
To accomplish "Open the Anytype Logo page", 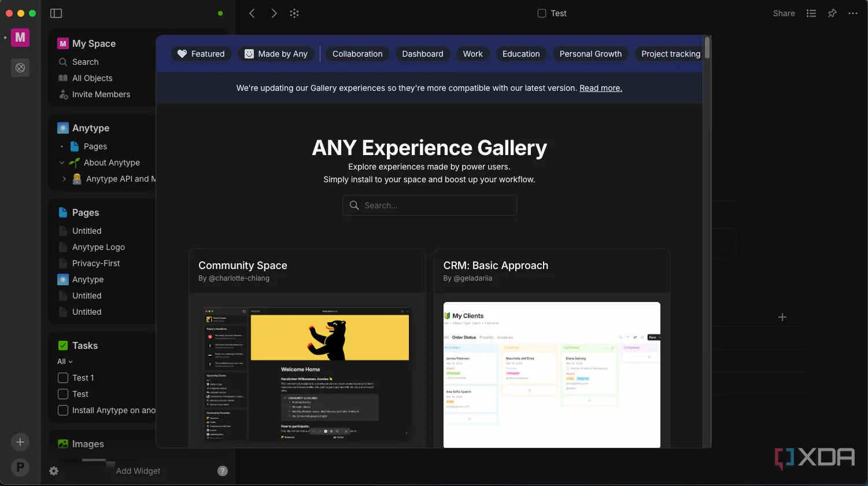I will coord(98,247).
